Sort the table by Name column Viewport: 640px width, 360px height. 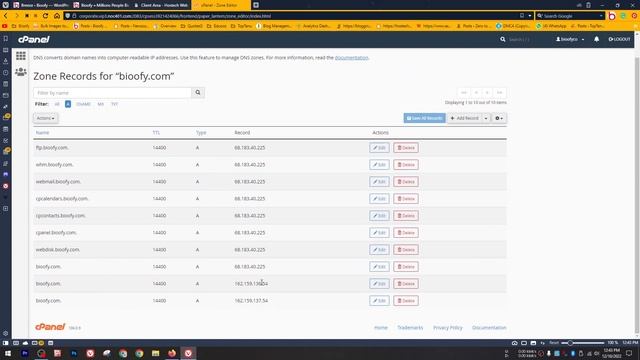tap(42, 133)
